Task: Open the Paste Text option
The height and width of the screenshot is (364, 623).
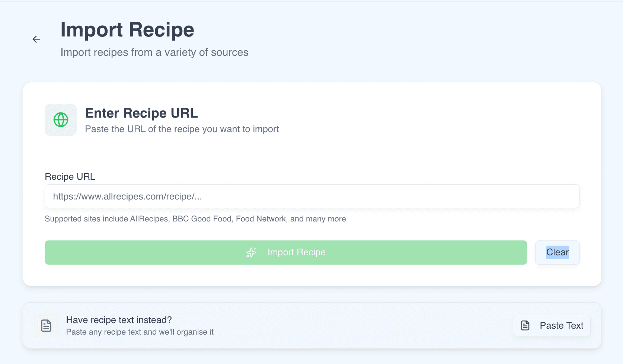Action: point(551,325)
